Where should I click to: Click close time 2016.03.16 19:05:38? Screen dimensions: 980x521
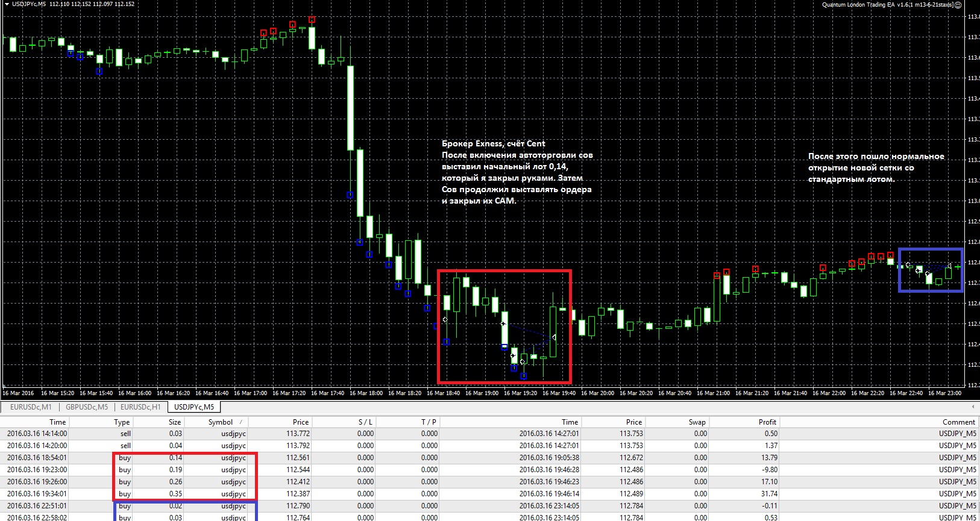(549, 458)
